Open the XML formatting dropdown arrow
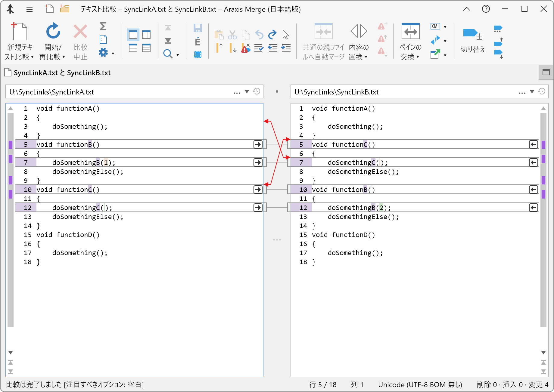The width and height of the screenshot is (554, 392). coord(445,27)
